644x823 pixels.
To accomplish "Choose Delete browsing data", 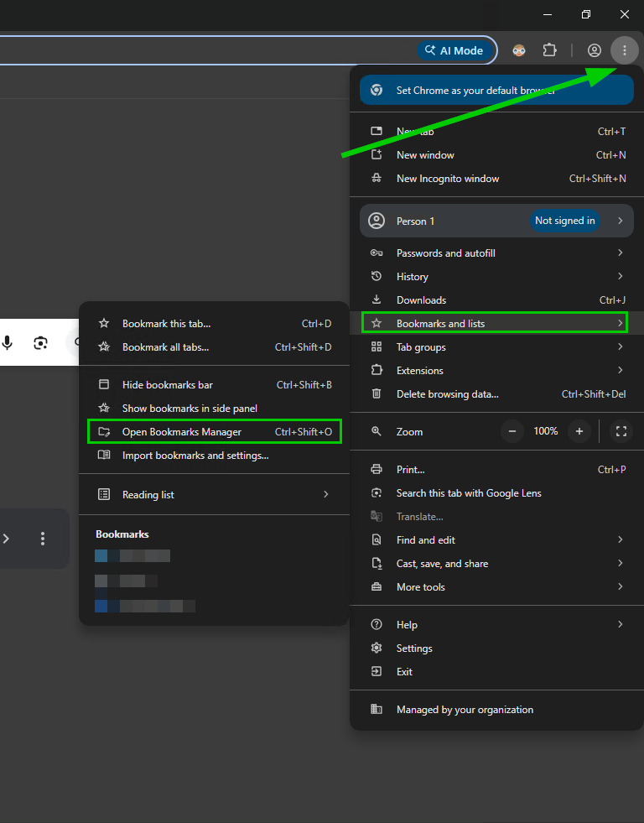I will [x=496, y=394].
